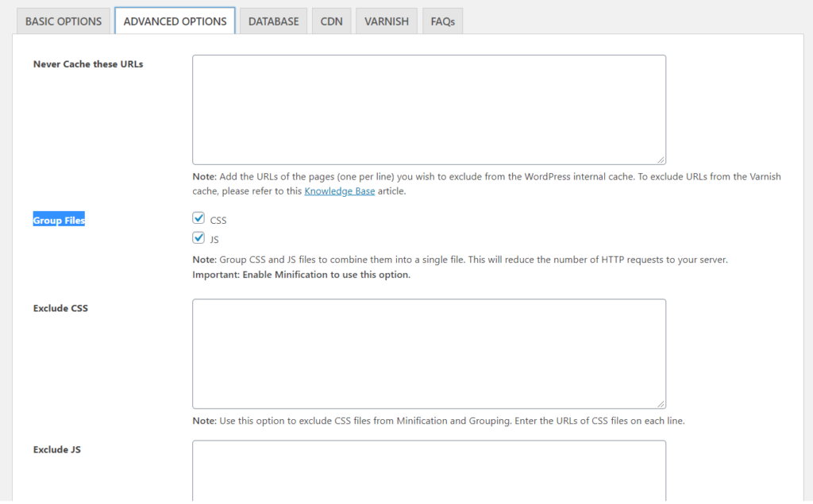
Task: Click the Exclude CSS field label
Action: [60, 308]
